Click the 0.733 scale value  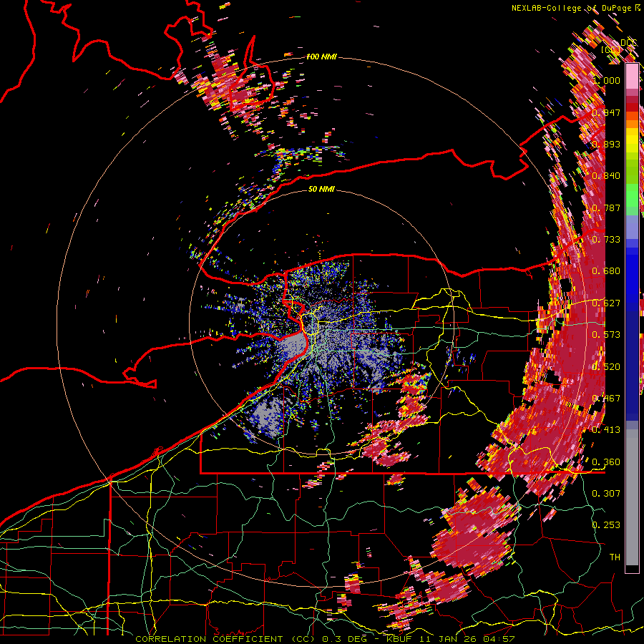(606, 240)
